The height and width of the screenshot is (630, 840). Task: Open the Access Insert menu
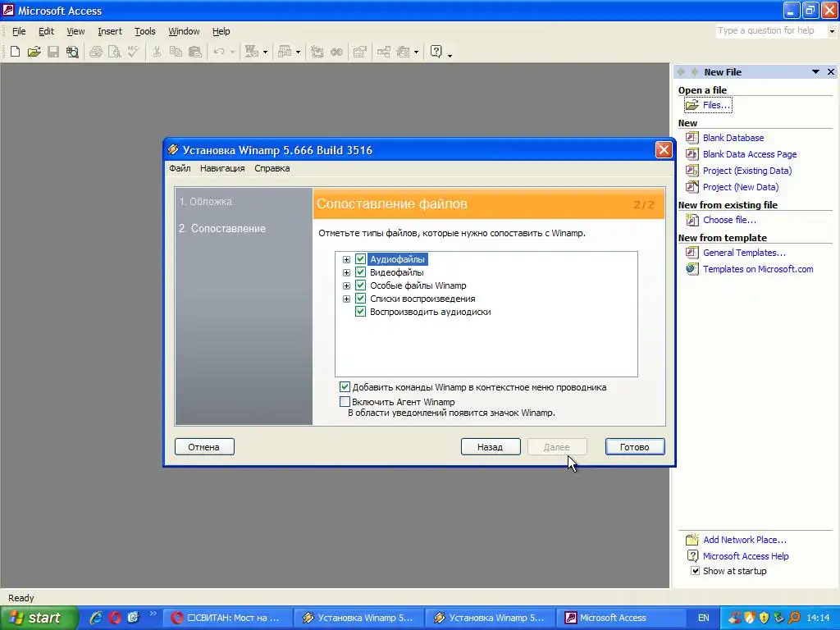tap(110, 32)
